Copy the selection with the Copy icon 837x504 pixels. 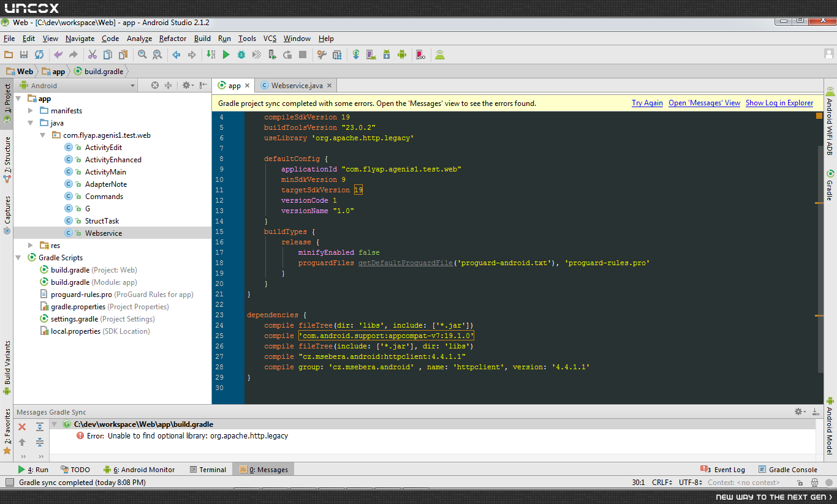click(x=108, y=55)
